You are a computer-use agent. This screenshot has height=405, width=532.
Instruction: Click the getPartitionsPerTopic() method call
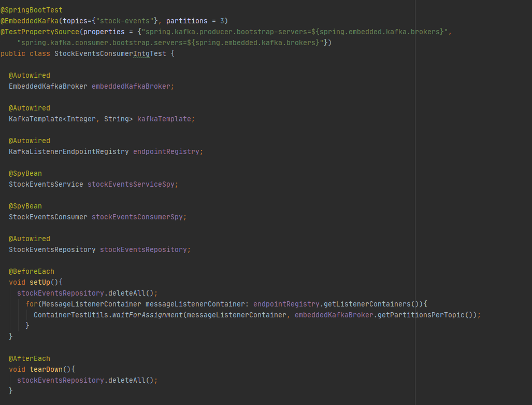[425, 315]
